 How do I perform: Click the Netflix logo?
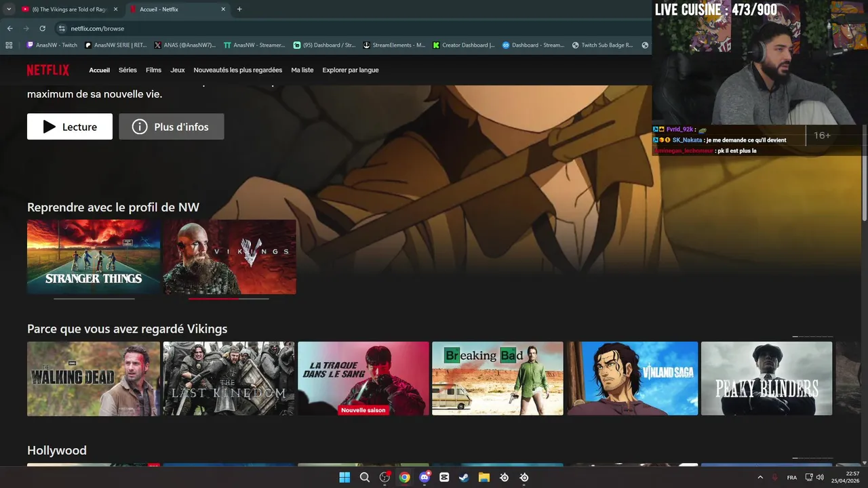[48, 70]
